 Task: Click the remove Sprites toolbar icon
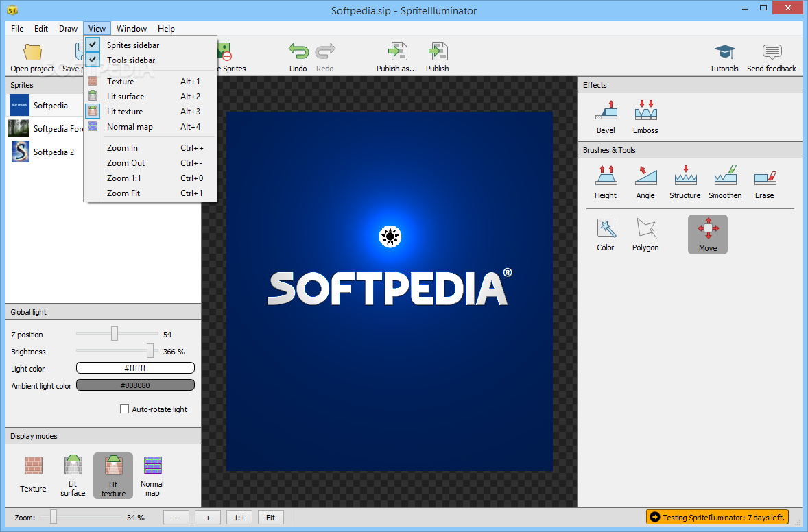pos(224,51)
